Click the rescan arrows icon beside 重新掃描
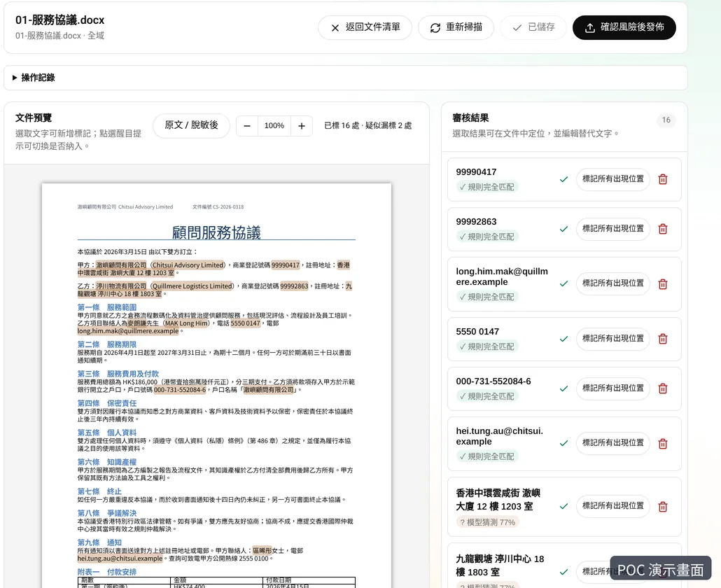This screenshot has width=721, height=588. 435,28
